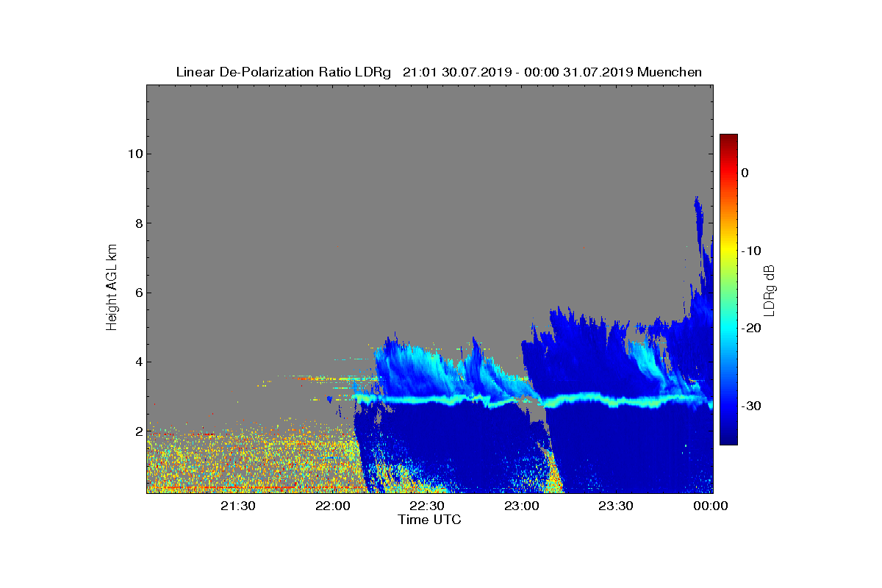The width and height of the screenshot is (882, 588).
Task: Click the 22:00 time tick label
Action: pos(332,506)
